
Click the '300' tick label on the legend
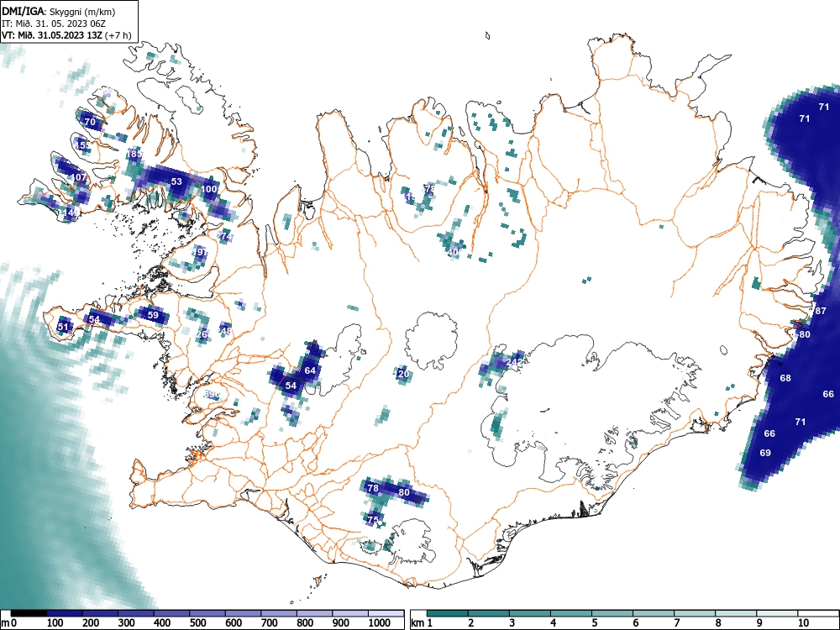(x=126, y=623)
